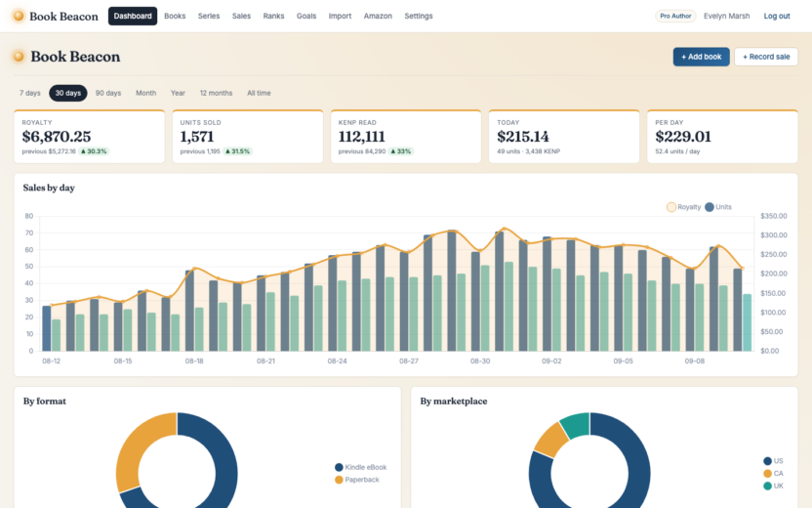The width and height of the screenshot is (812, 508).
Task: Switch to the 12 months range
Action: pos(216,93)
